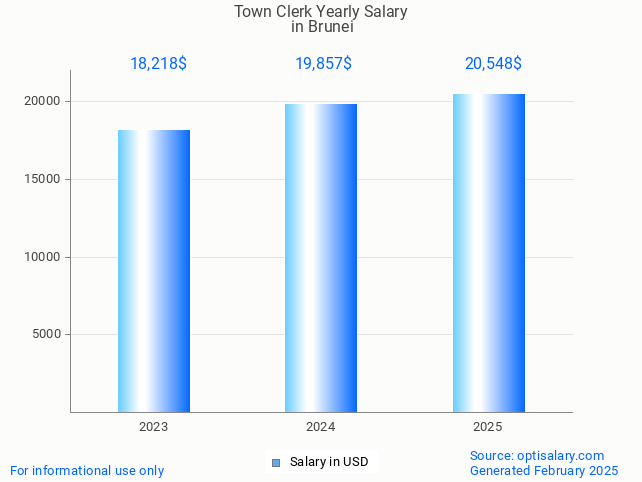Click the Generated February 2025 text
Image resolution: width=642 pixels, height=482 pixels.
543,470
